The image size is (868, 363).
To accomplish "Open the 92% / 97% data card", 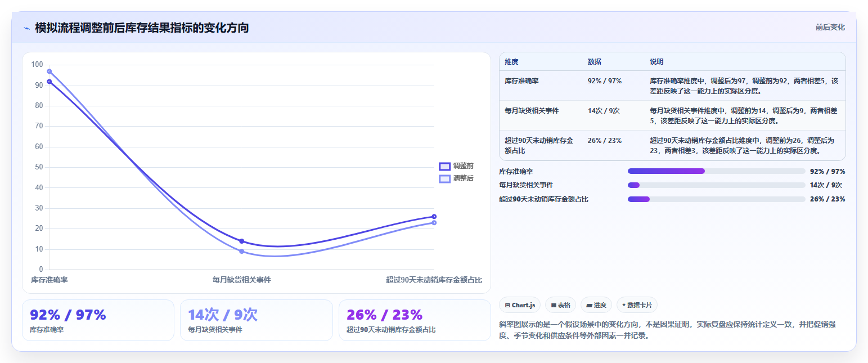I will point(98,320).
